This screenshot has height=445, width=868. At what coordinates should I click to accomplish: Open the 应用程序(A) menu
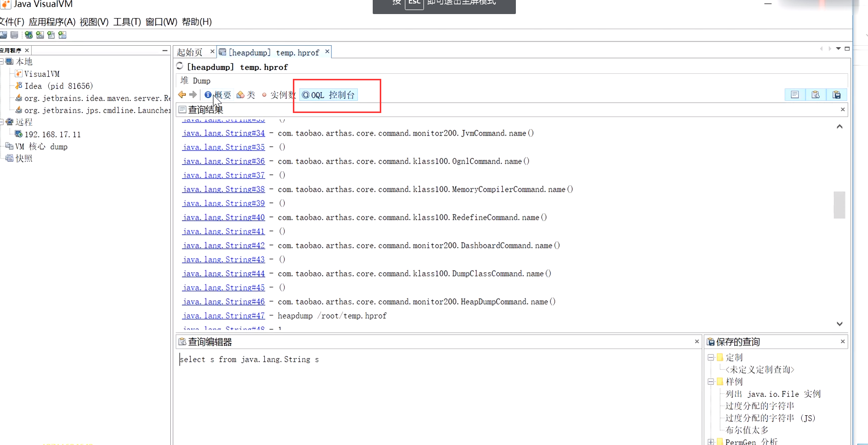52,22
